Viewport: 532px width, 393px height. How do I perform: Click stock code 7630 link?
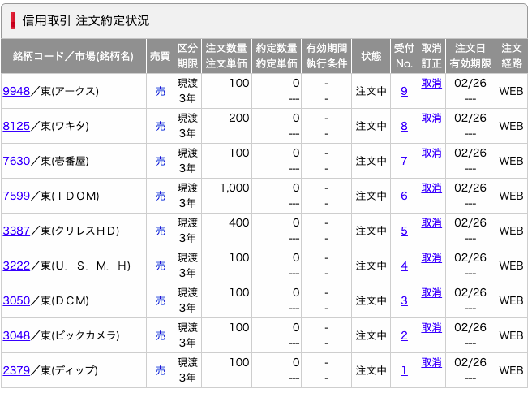16,162
